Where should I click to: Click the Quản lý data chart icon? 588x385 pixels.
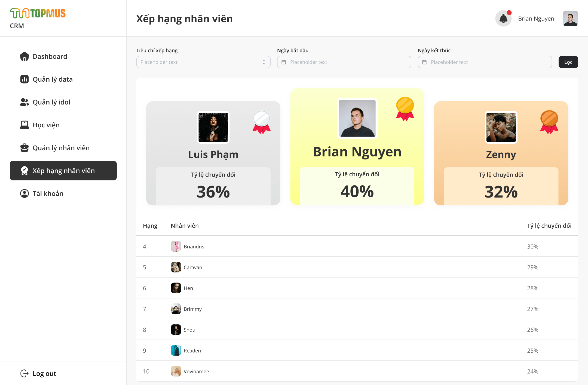(x=24, y=79)
